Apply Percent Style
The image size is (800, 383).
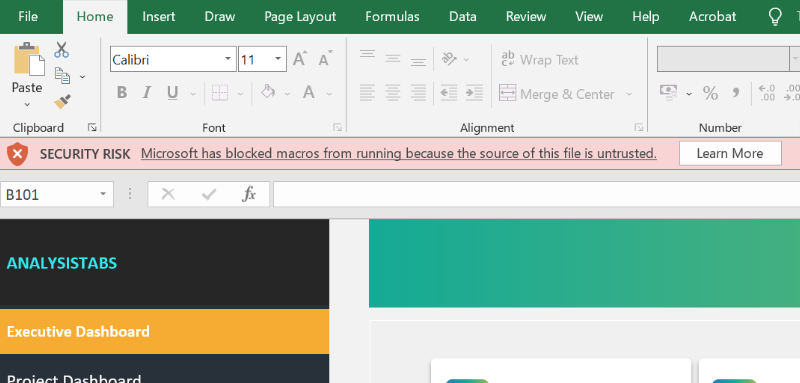tap(710, 93)
